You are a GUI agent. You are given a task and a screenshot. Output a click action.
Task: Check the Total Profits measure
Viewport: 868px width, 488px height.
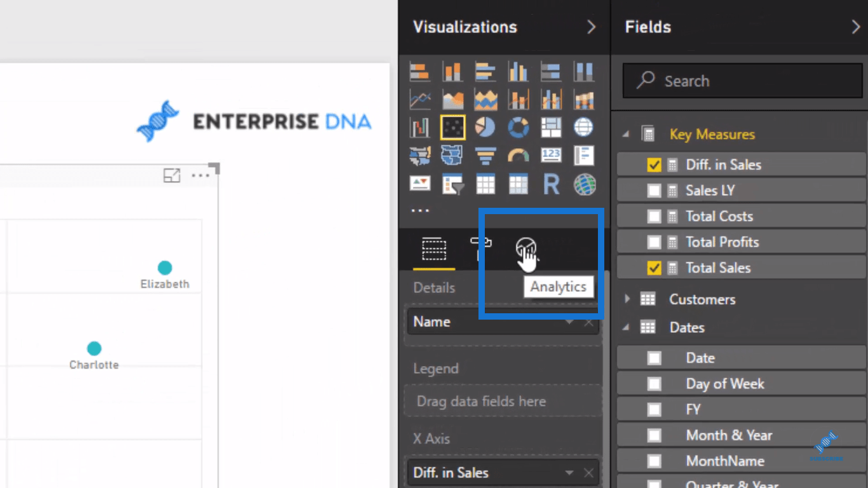[654, 242]
